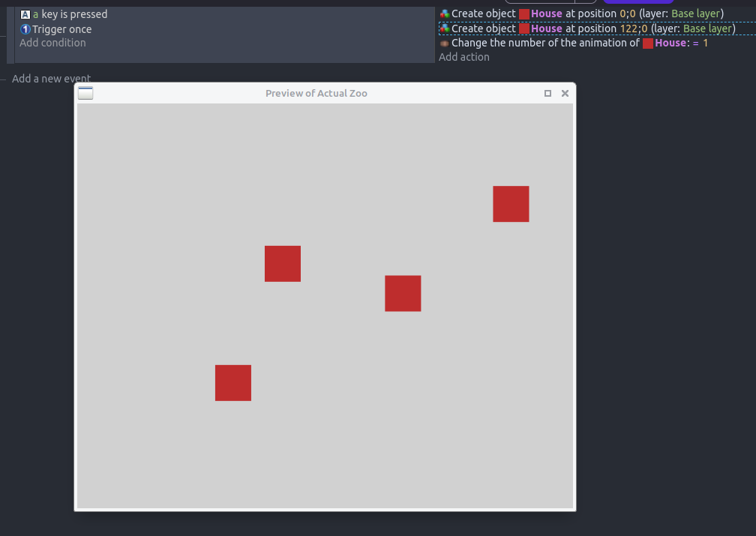The height and width of the screenshot is (536, 756).
Task: Click the top-right red house sprite in the preview
Action: point(511,203)
